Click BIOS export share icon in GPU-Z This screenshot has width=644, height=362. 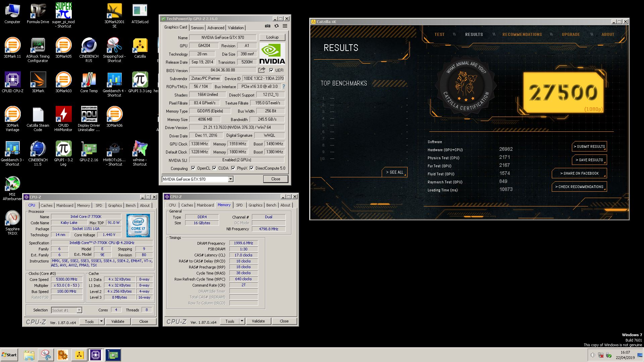pos(262,70)
